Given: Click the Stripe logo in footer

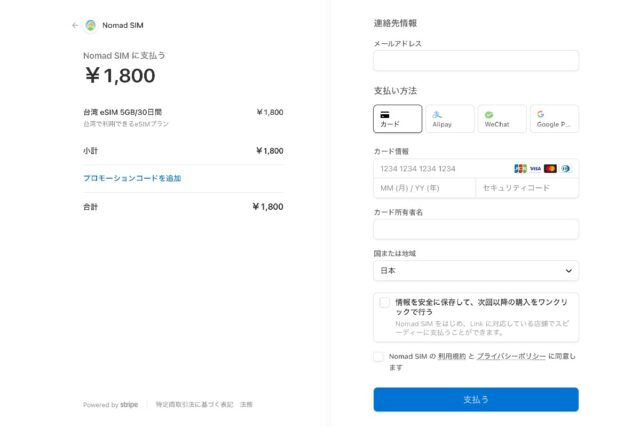Looking at the screenshot, I should (129, 405).
